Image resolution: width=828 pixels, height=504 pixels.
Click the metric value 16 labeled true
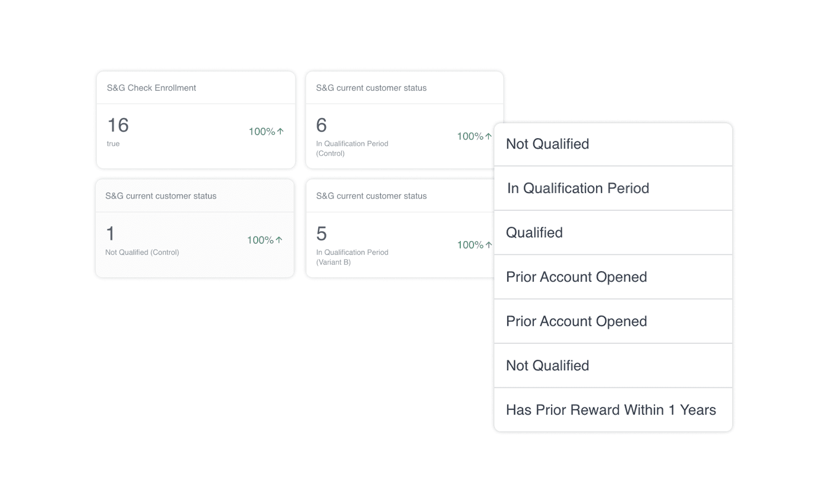[x=117, y=125]
